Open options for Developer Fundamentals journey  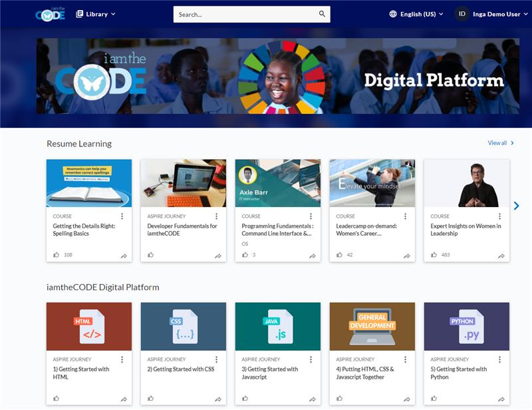(x=217, y=216)
